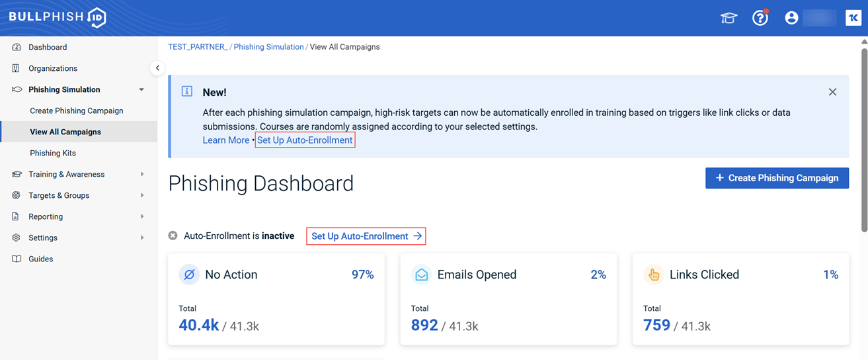
Task: Open the Phishing Kits page
Action: [x=53, y=153]
